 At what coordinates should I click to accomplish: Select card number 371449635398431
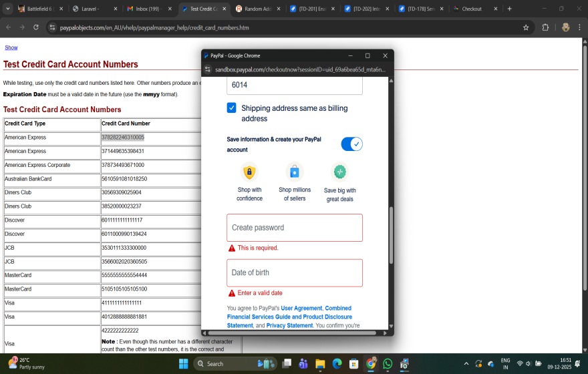tap(123, 151)
